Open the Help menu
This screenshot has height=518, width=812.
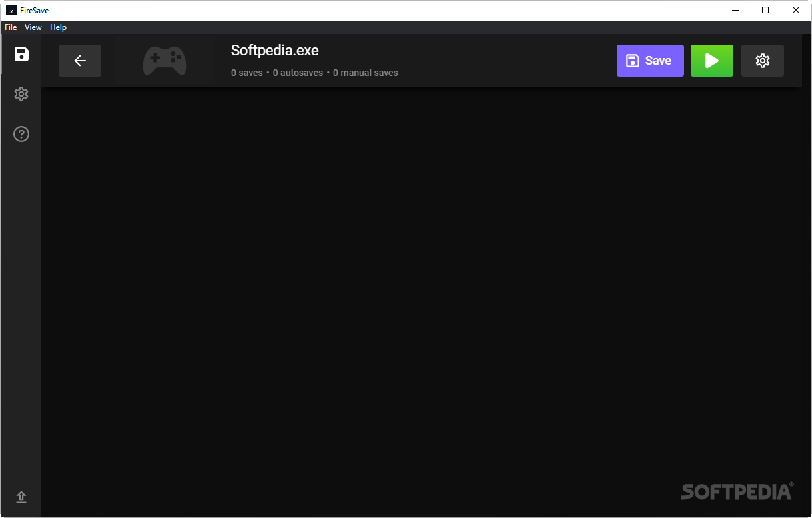pos(59,27)
